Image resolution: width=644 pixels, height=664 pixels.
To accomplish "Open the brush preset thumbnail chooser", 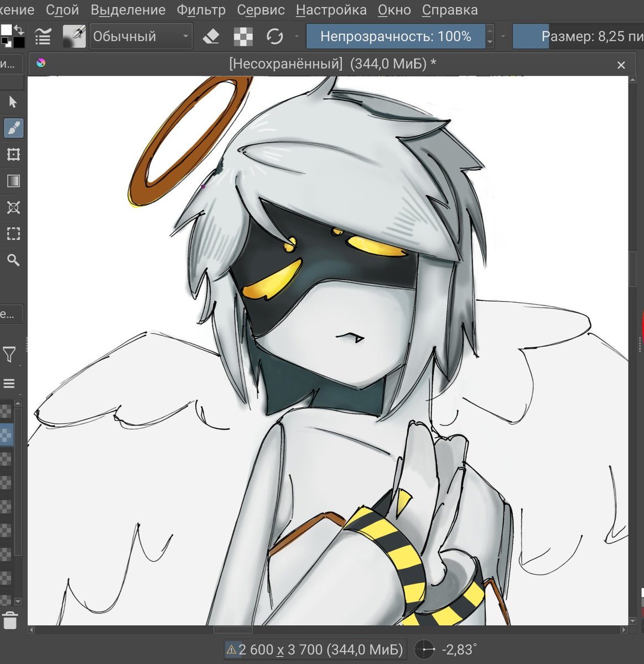I will 74,37.
